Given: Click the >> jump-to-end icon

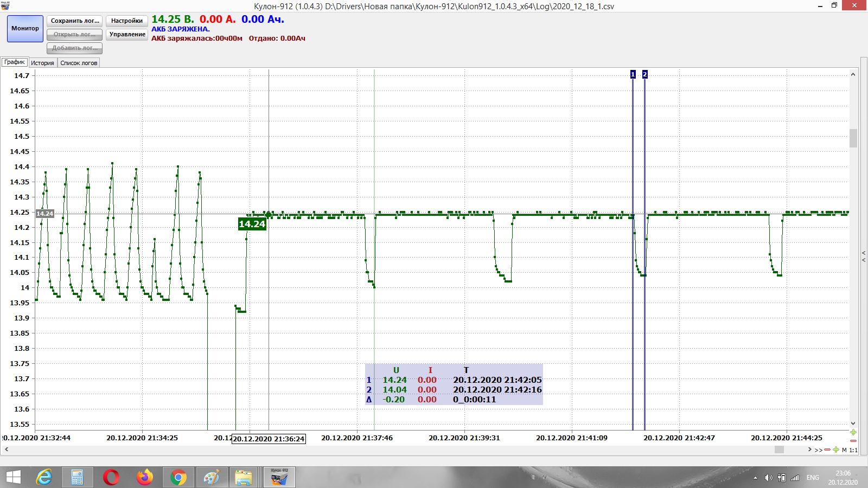Looking at the screenshot, I should (x=818, y=450).
